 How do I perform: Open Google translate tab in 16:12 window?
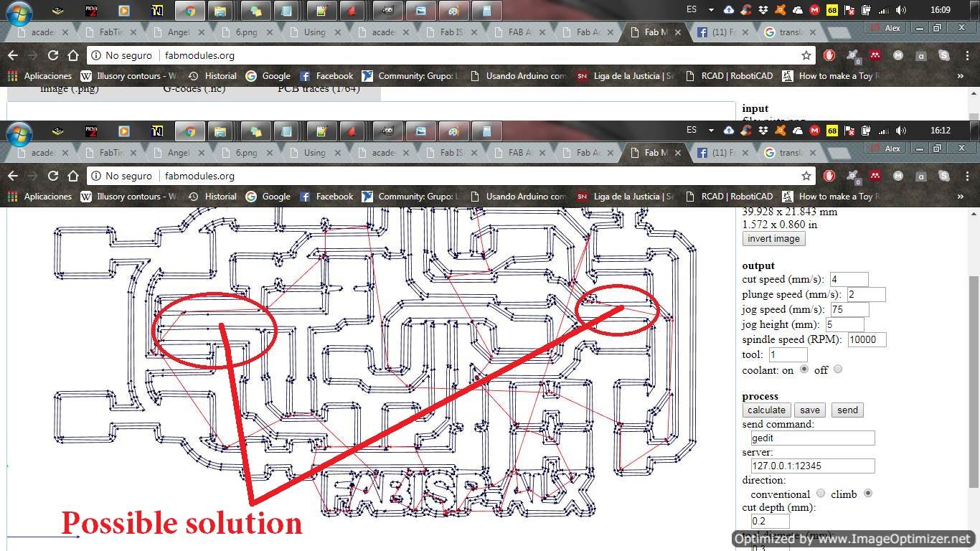789,153
